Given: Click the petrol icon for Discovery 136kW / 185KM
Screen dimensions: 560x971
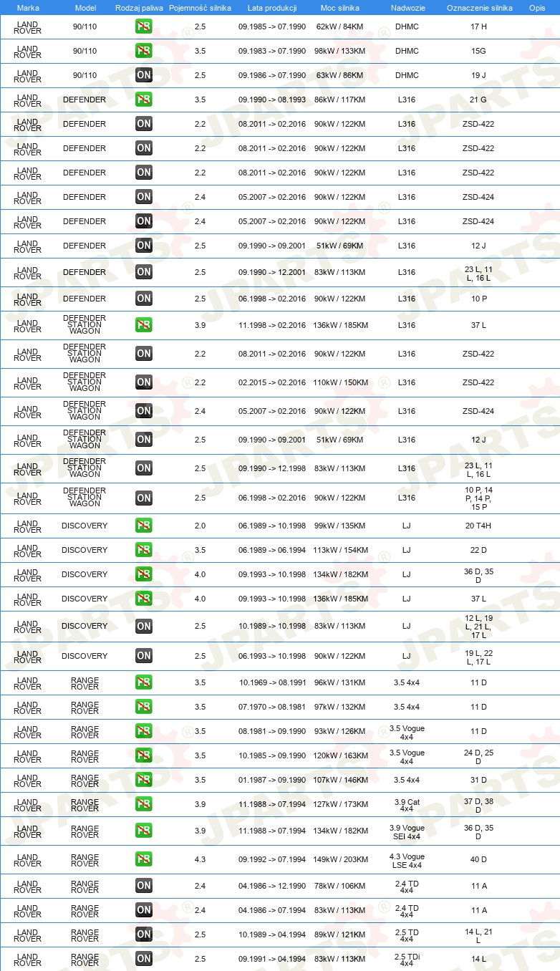Looking at the screenshot, I should (144, 599).
